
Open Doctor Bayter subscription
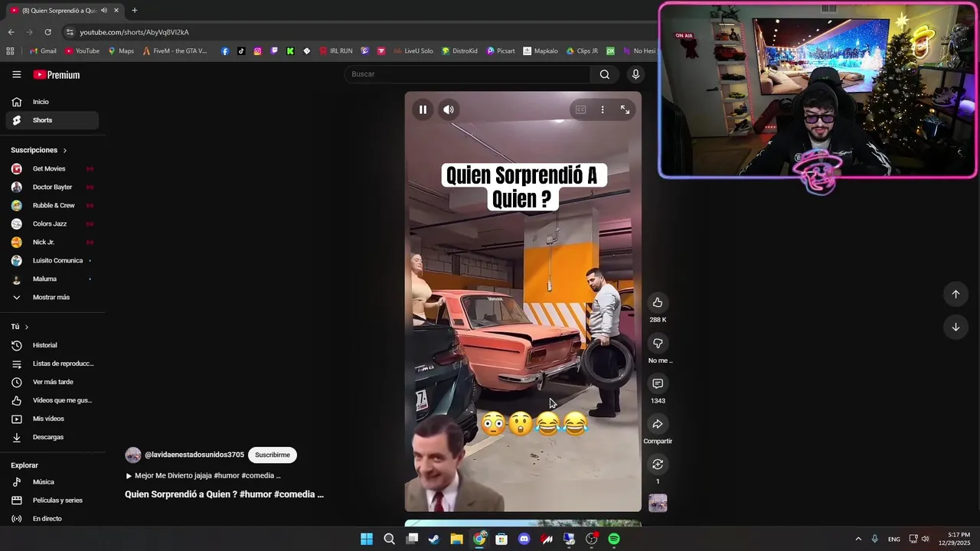coord(52,187)
